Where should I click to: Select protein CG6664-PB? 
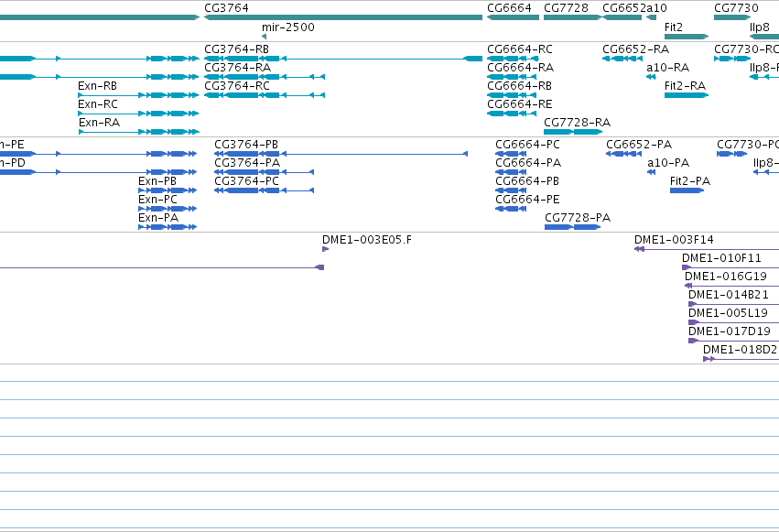[511, 190]
